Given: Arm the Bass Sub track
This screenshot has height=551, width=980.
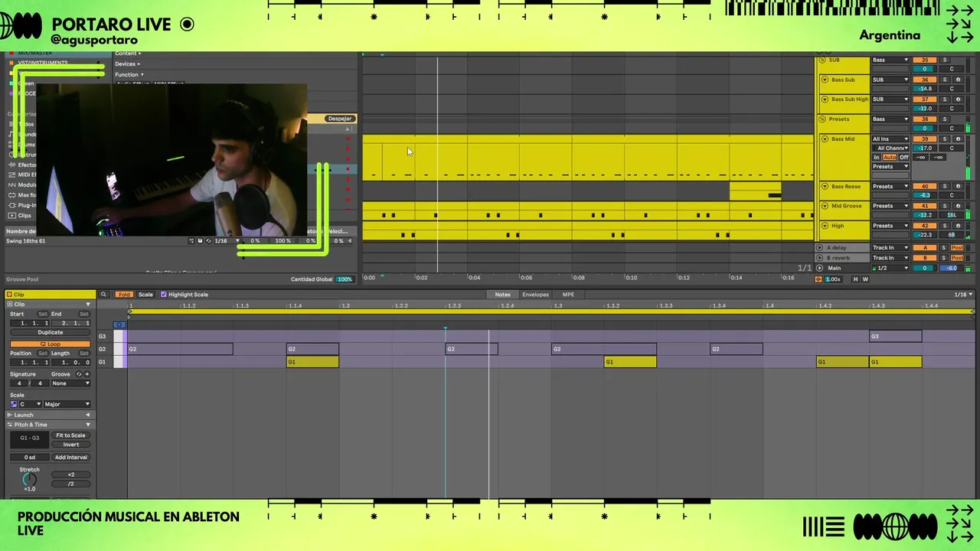Looking at the screenshot, I should coord(958,80).
